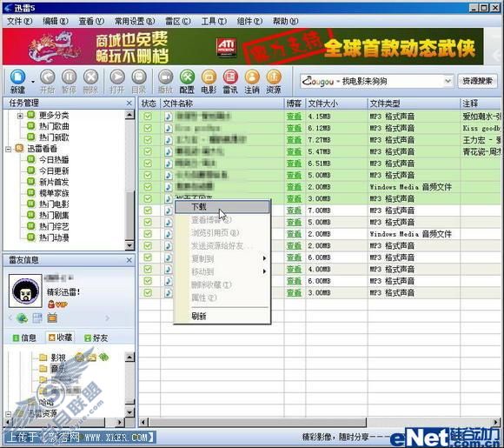
Task: Click the 播放 play toolbar icon
Action: pos(165,77)
